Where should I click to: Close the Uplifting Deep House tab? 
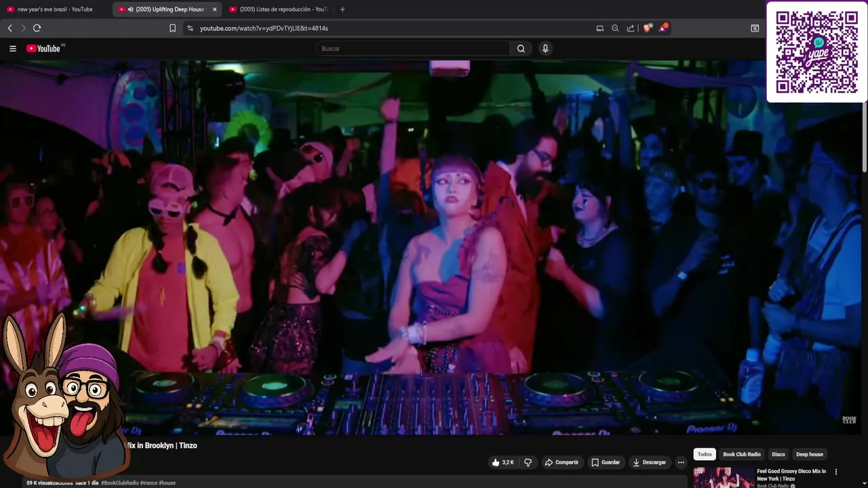(x=214, y=9)
